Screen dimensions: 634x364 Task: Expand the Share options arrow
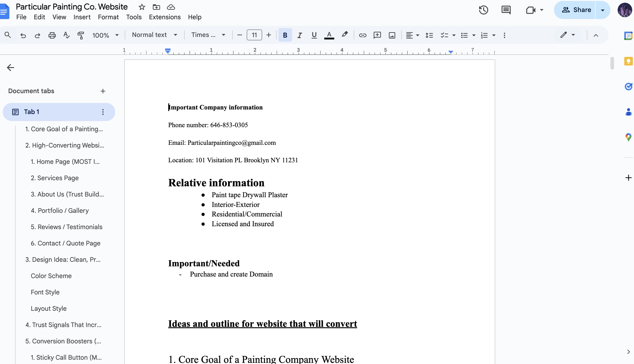[602, 10]
